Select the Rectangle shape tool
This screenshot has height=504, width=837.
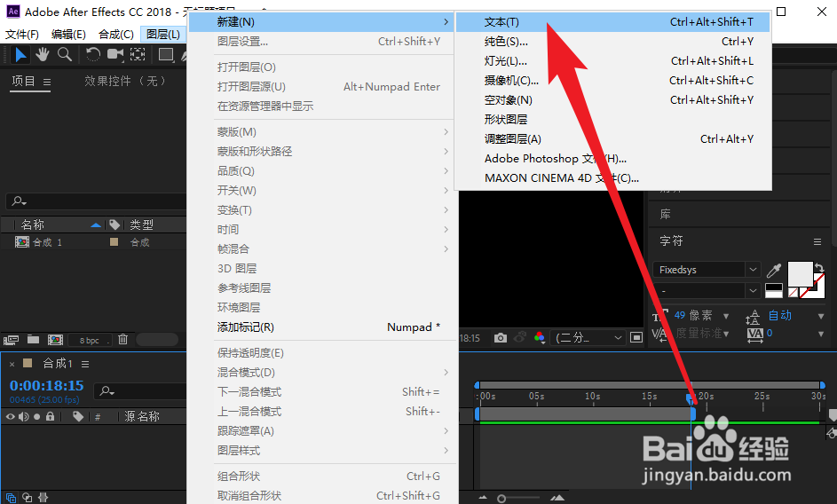(x=166, y=54)
